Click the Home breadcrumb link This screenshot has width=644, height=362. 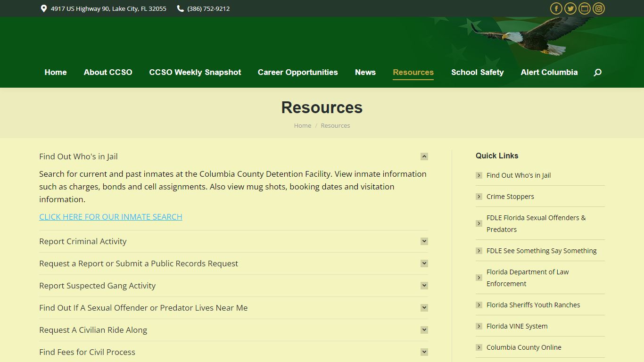[303, 125]
